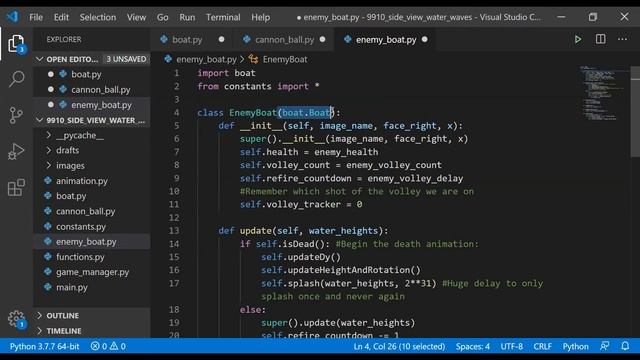This screenshot has width=640, height=360.
Task: Click the 3 UNSAVED badge
Action: coord(126,59)
